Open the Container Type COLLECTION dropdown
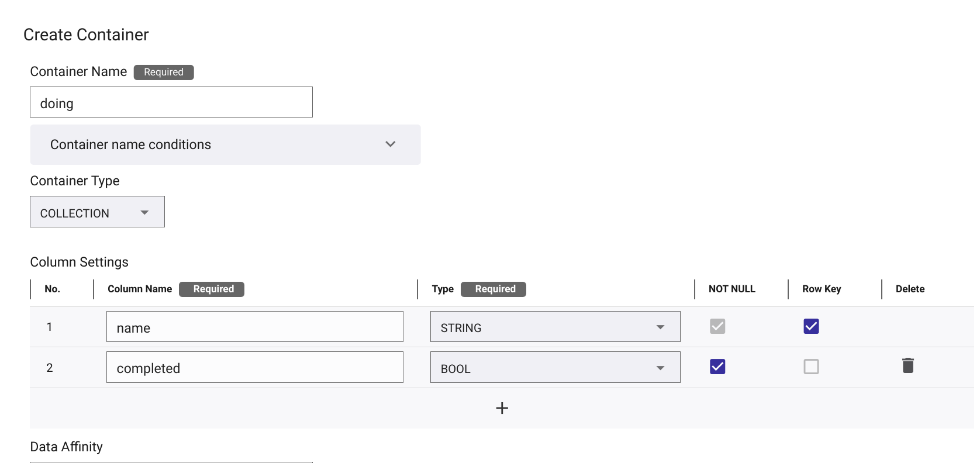Viewport: 980px width, 463px height. click(x=97, y=212)
